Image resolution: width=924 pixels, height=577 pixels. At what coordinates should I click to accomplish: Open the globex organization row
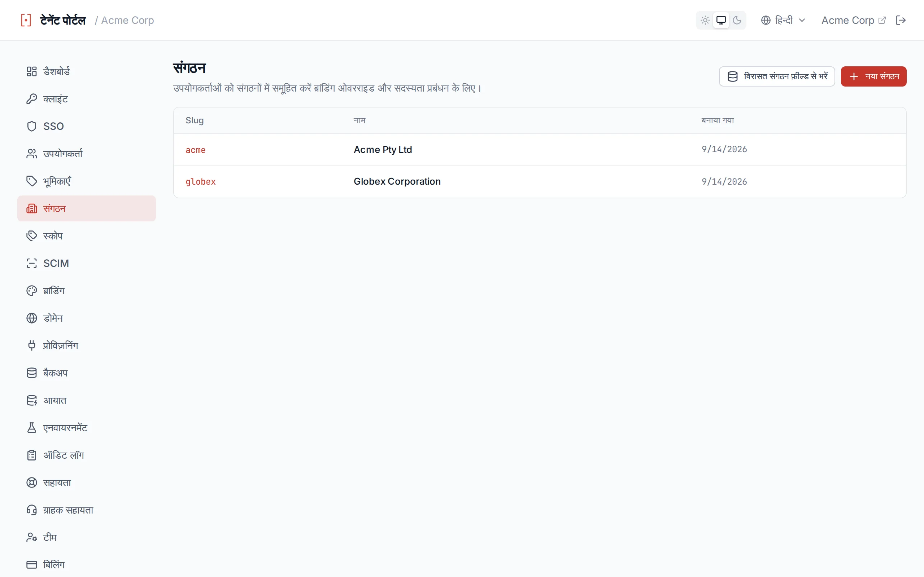(540, 182)
